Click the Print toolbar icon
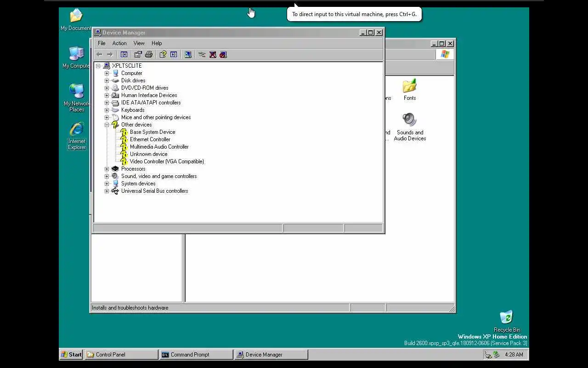Viewport: 588px width, 368px height. pos(149,54)
